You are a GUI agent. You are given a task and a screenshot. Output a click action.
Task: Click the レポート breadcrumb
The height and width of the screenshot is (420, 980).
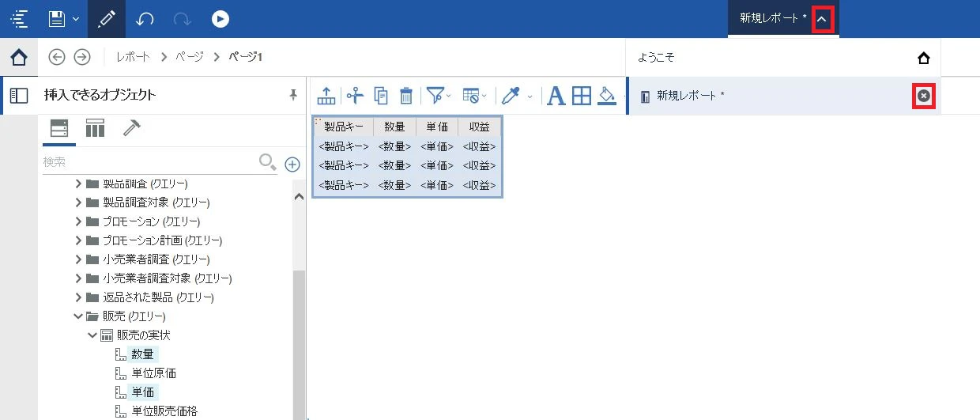(x=133, y=57)
